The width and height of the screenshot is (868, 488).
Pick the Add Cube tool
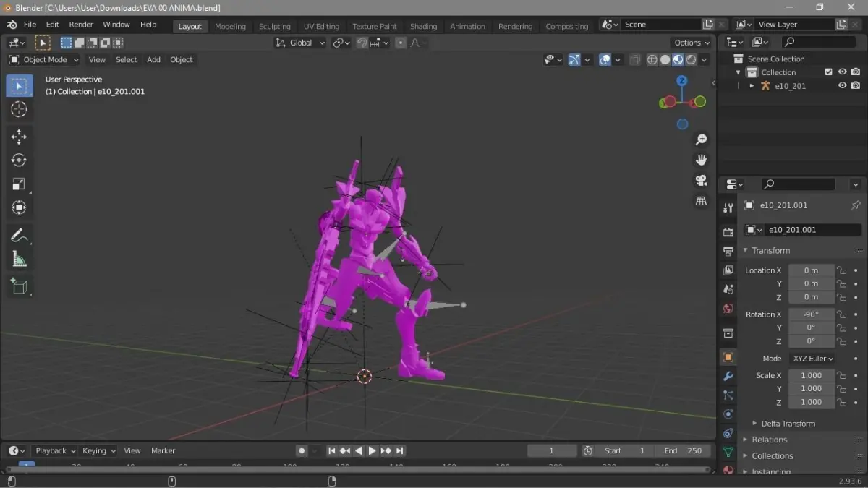(19, 287)
